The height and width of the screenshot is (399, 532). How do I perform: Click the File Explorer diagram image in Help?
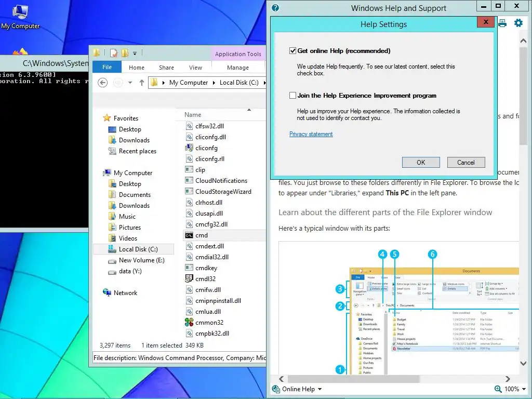click(398, 308)
